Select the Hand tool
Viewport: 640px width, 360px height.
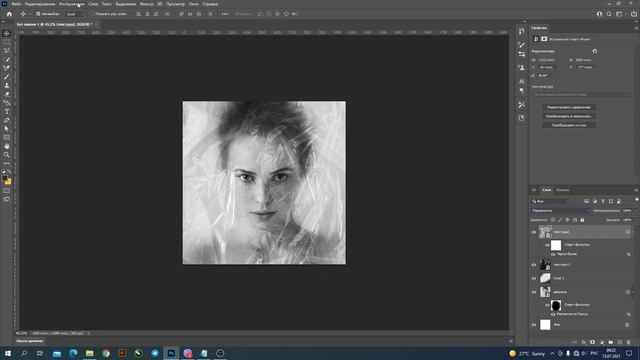(x=7, y=146)
